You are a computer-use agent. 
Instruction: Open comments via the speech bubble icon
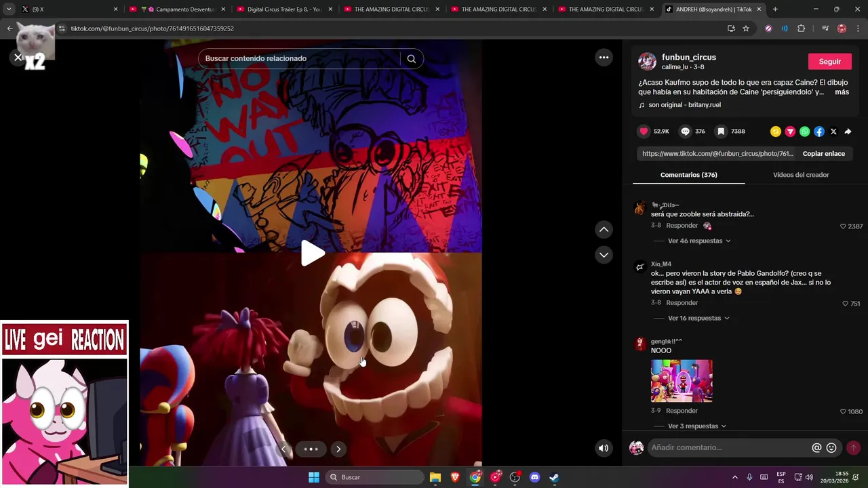pos(686,131)
